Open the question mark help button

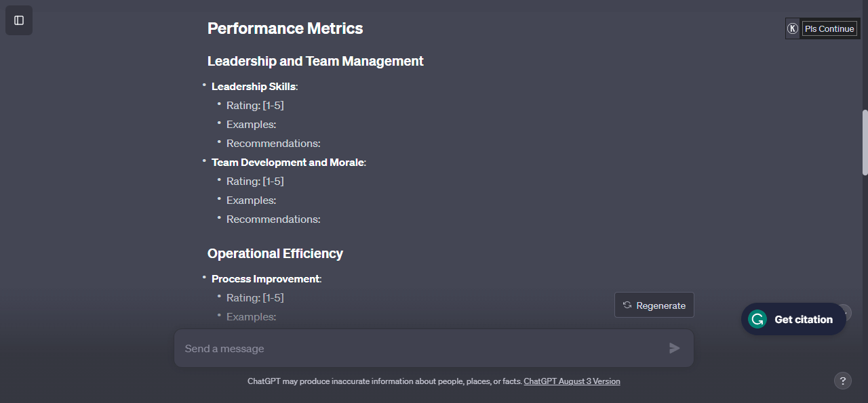click(x=842, y=381)
